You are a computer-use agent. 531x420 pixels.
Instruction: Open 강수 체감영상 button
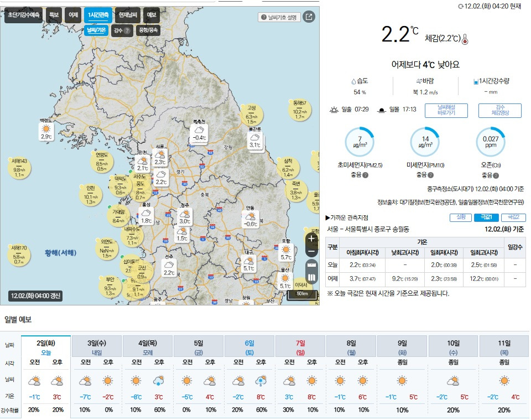[x=499, y=111]
